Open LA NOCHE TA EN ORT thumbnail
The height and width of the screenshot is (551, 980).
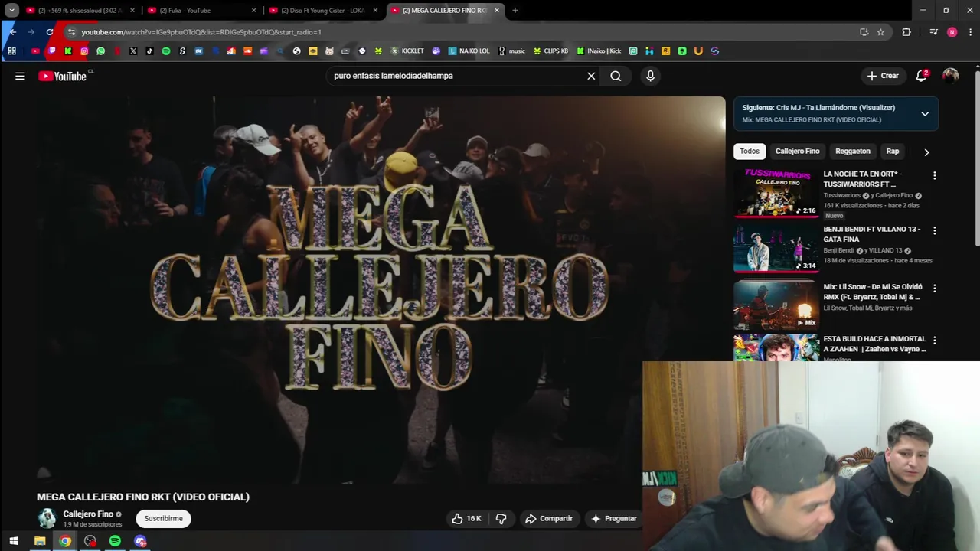[776, 193]
